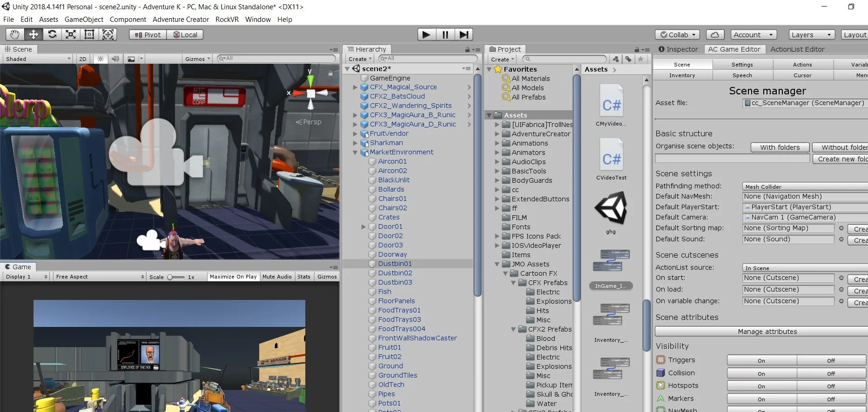Toggle 2D scene view mode

tap(83, 59)
